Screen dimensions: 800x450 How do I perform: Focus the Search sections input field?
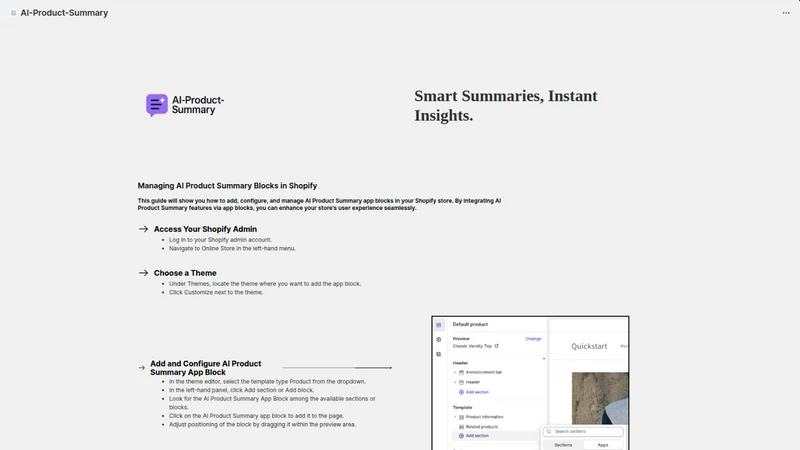tap(583, 432)
